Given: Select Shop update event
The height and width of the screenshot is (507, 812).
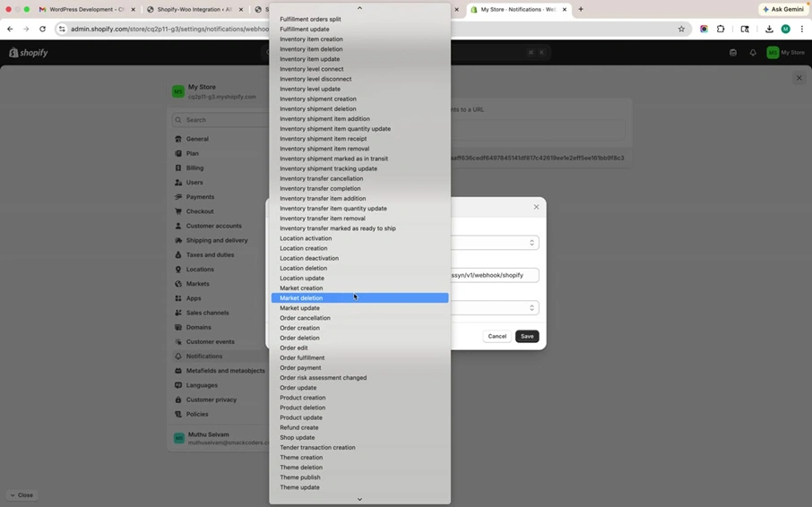Looking at the screenshot, I should 360,438.
